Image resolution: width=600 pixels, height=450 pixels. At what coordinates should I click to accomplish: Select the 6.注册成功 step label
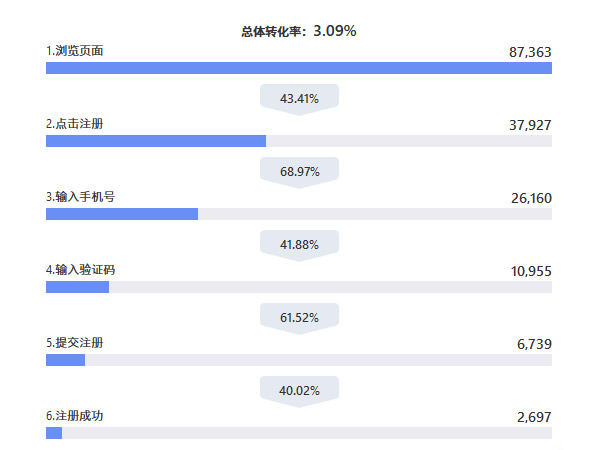[75, 415]
